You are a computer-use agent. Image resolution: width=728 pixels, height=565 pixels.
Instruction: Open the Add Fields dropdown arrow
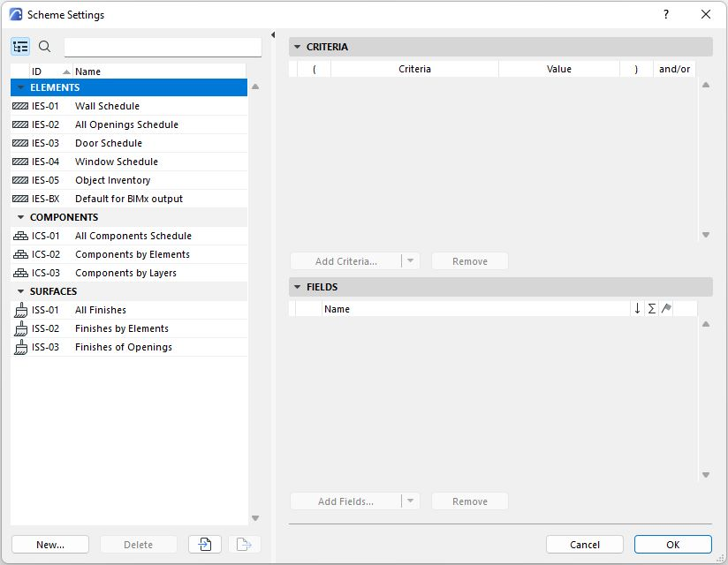[411, 501]
